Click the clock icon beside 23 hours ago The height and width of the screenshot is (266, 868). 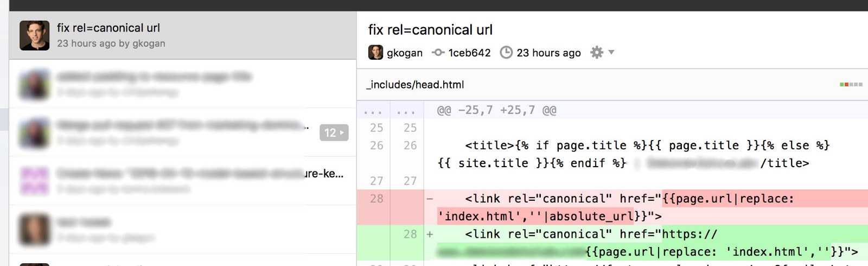(506, 53)
